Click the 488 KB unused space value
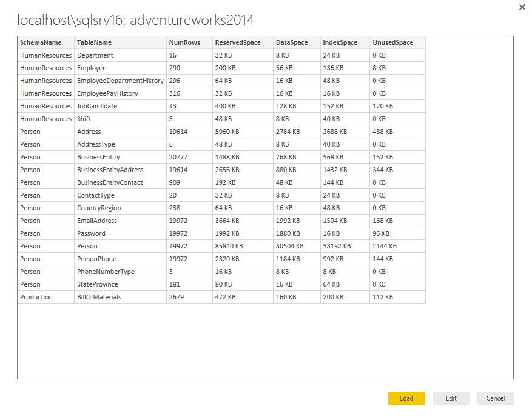The width and height of the screenshot is (532, 420). tap(398, 132)
